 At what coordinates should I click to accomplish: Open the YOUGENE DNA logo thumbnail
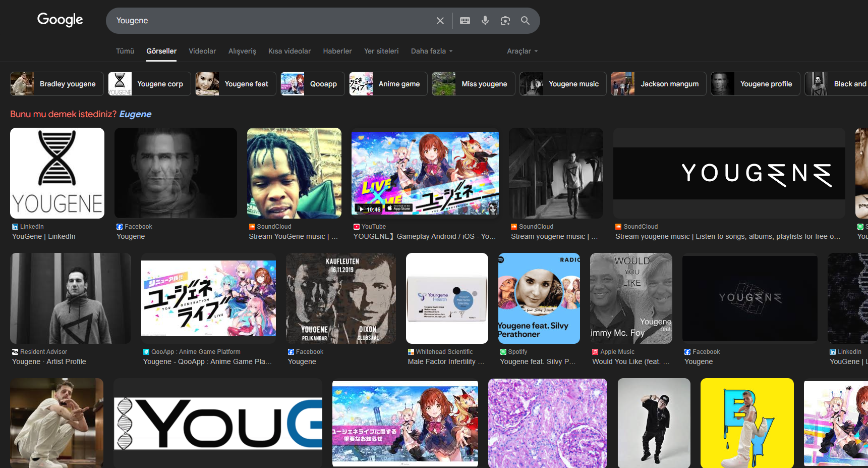click(x=57, y=173)
